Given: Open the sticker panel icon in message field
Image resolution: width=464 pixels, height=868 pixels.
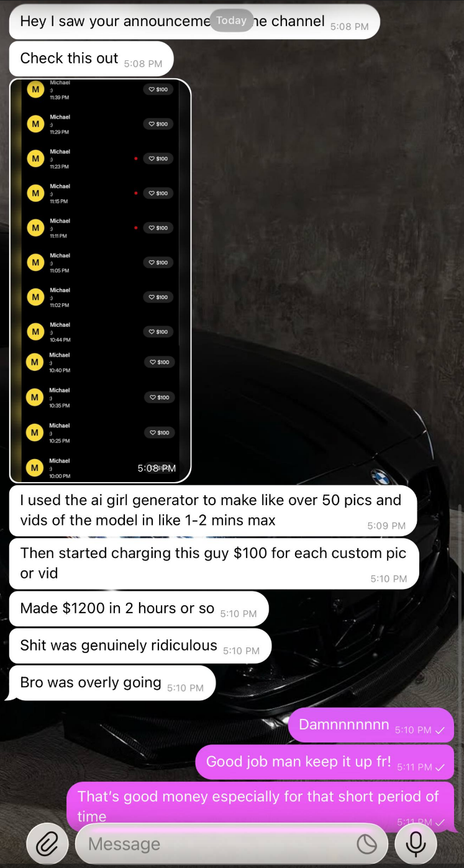Looking at the screenshot, I should coord(366,844).
